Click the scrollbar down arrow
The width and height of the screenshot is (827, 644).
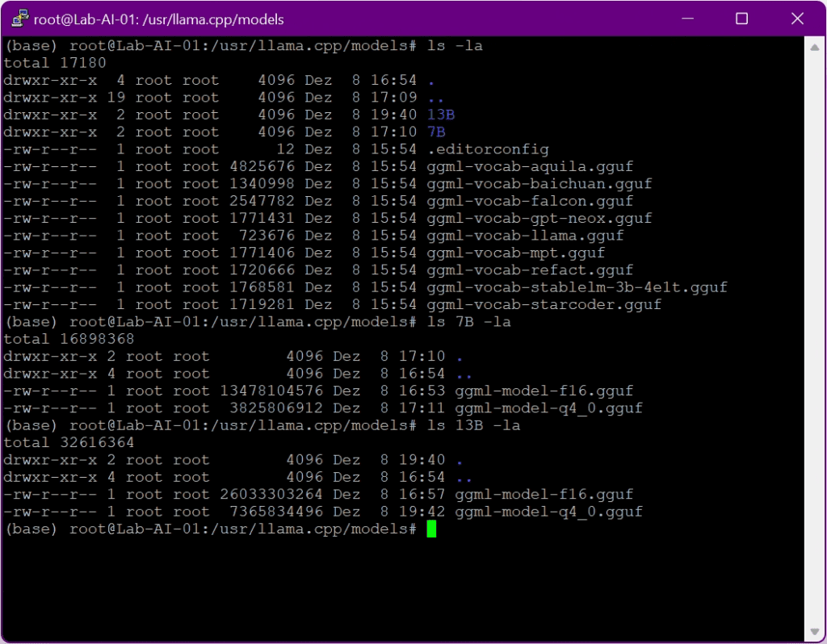point(814,631)
